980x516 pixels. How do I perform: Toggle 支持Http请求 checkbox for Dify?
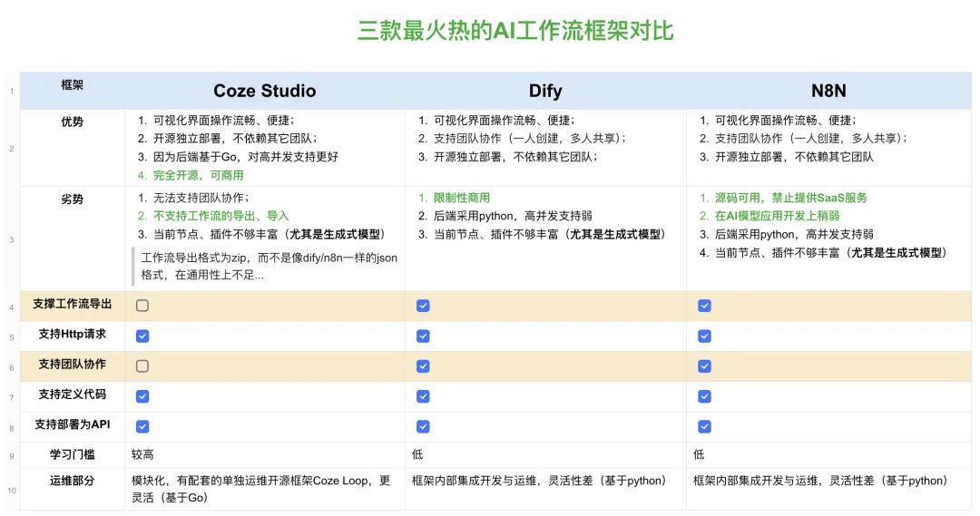point(423,336)
